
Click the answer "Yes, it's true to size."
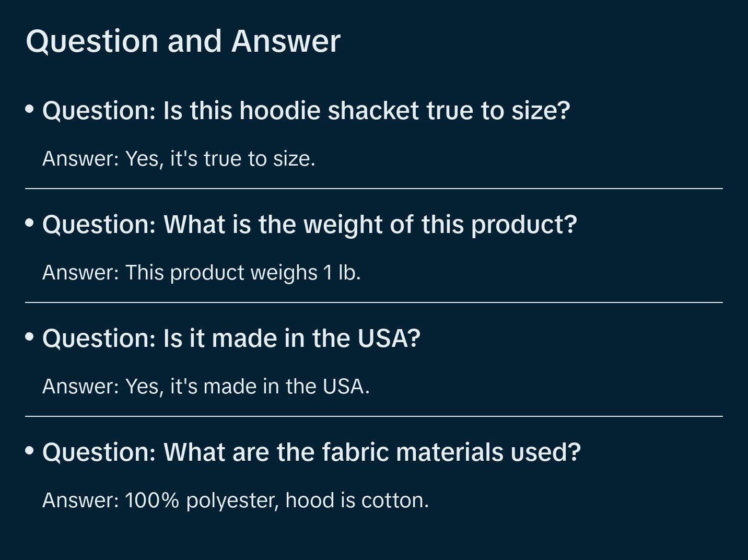point(179,159)
